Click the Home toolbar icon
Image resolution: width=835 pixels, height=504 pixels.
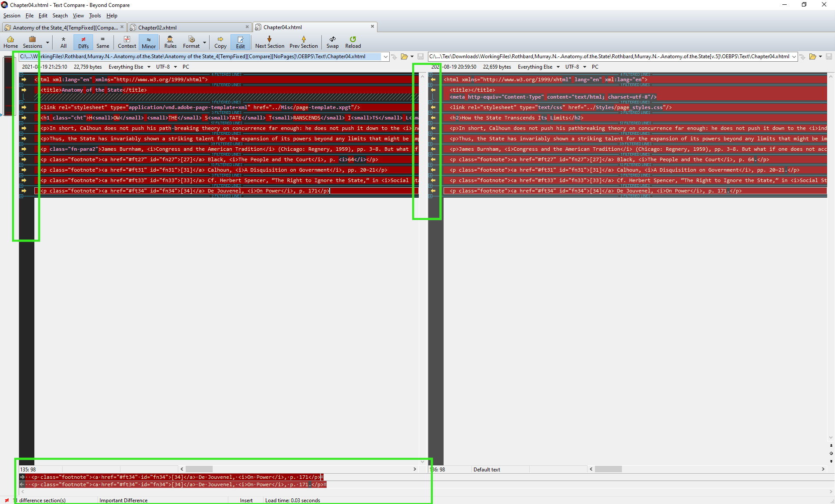[x=10, y=42]
